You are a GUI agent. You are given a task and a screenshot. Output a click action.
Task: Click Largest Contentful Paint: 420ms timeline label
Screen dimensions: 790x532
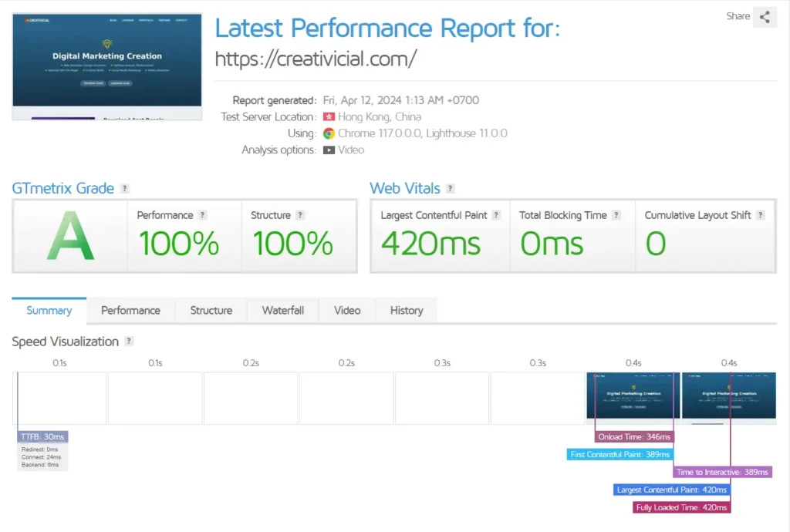[x=672, y=490]
